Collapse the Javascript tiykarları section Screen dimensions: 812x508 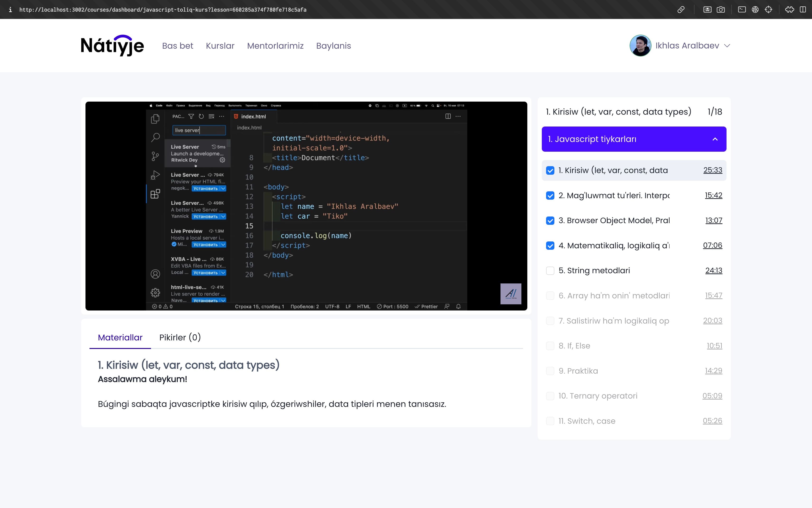tap(715, 139)
